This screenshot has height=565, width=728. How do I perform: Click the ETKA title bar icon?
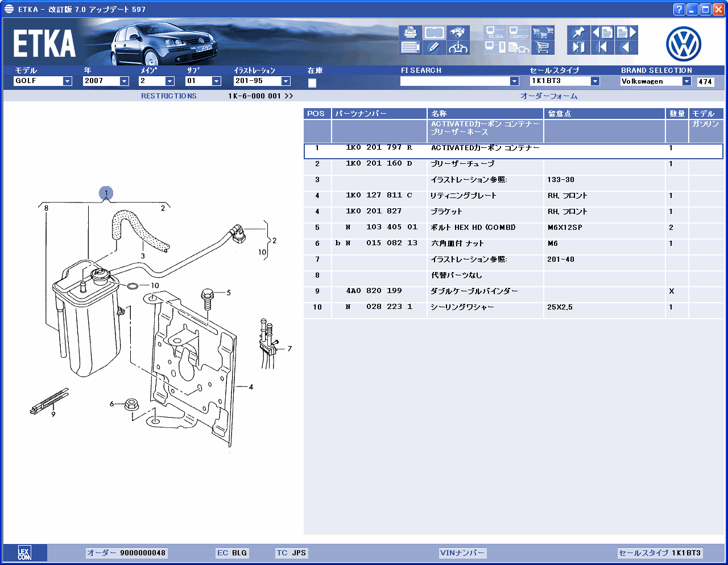pos(9,9)
